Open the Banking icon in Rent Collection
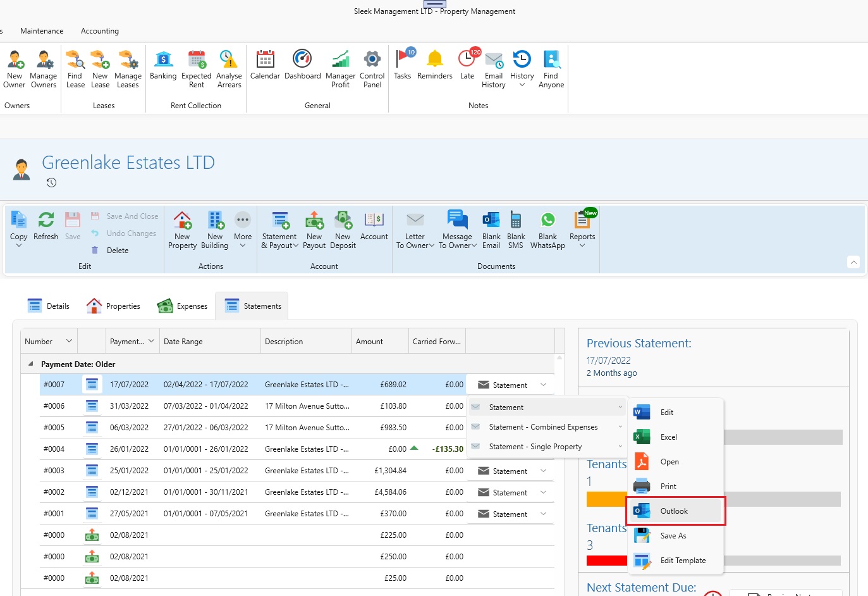Image resolution: width=868 pixels, height=596 pixels. click(163, 65)
